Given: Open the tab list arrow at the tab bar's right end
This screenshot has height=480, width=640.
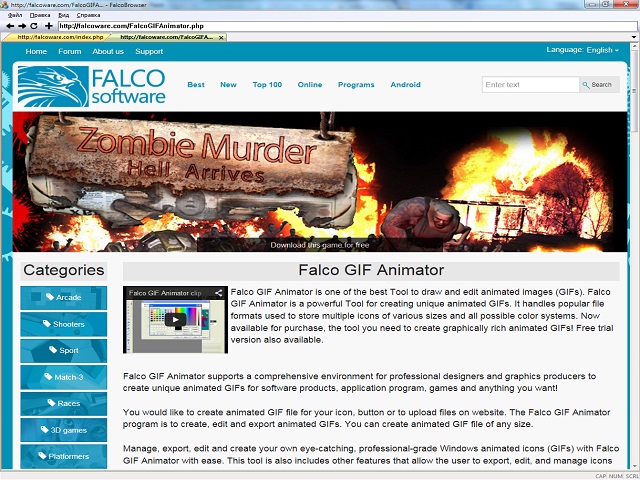Looking at the screenshot, I should 634,37.
